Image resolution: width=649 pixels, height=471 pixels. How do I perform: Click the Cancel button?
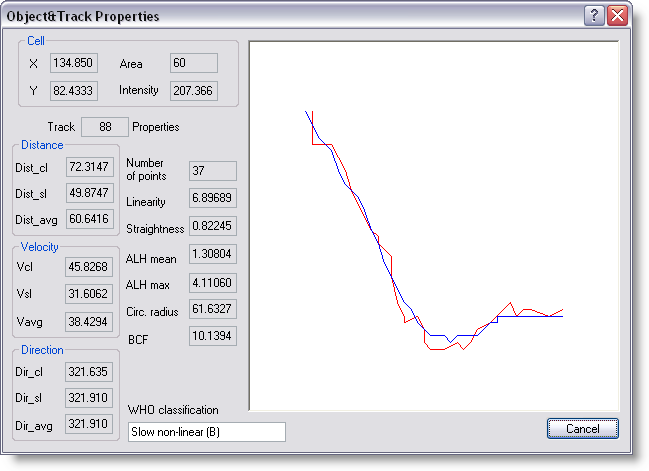pyautogui.click(x=582, y=428)
